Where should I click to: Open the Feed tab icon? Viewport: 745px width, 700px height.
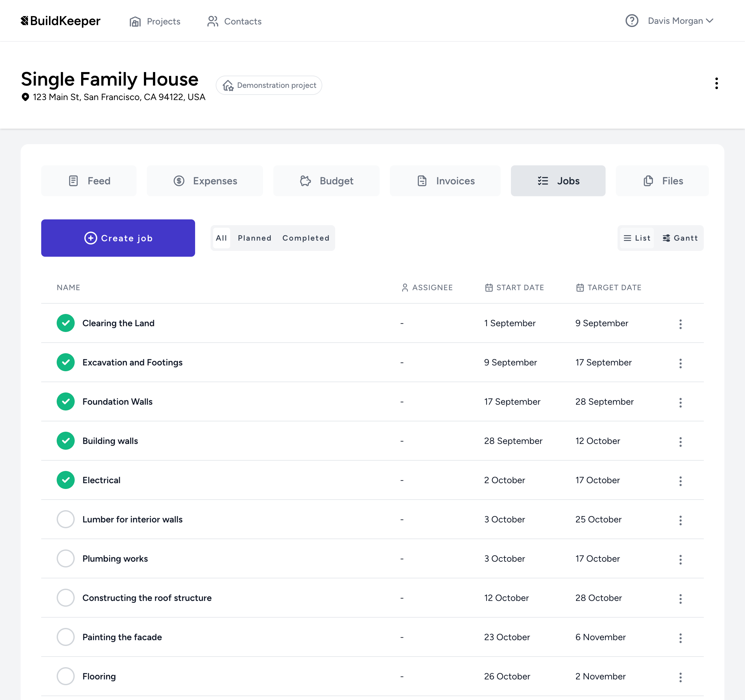[74, 180]
